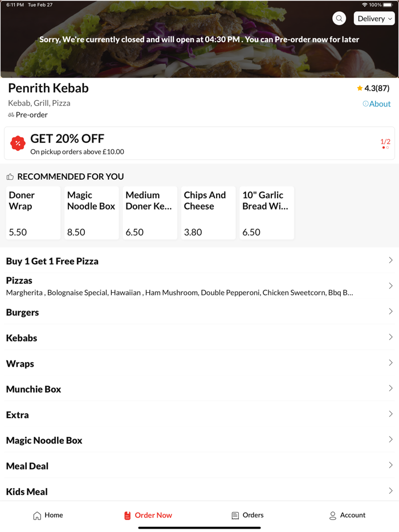Select the Home icon in bottom navigation

[35, 515]
